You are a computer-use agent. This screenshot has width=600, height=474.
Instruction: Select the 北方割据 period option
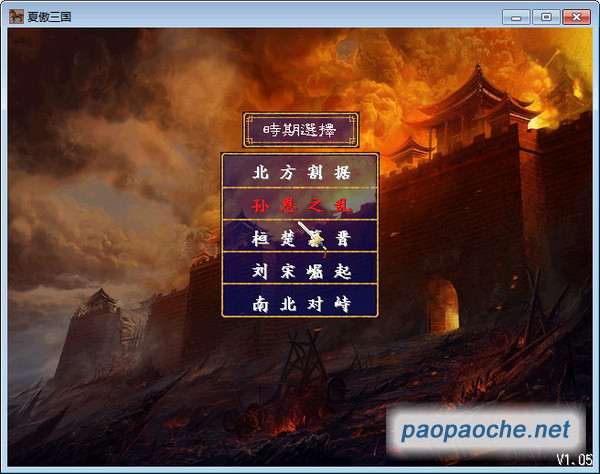pos(300,172)
